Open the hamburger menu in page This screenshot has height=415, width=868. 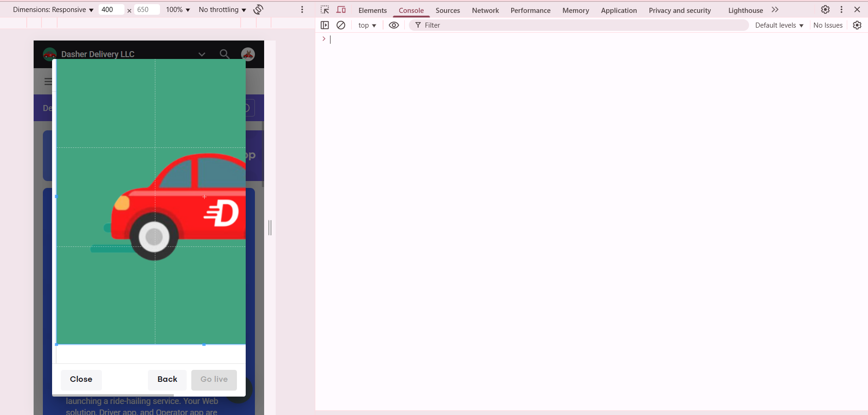point(48,82)
